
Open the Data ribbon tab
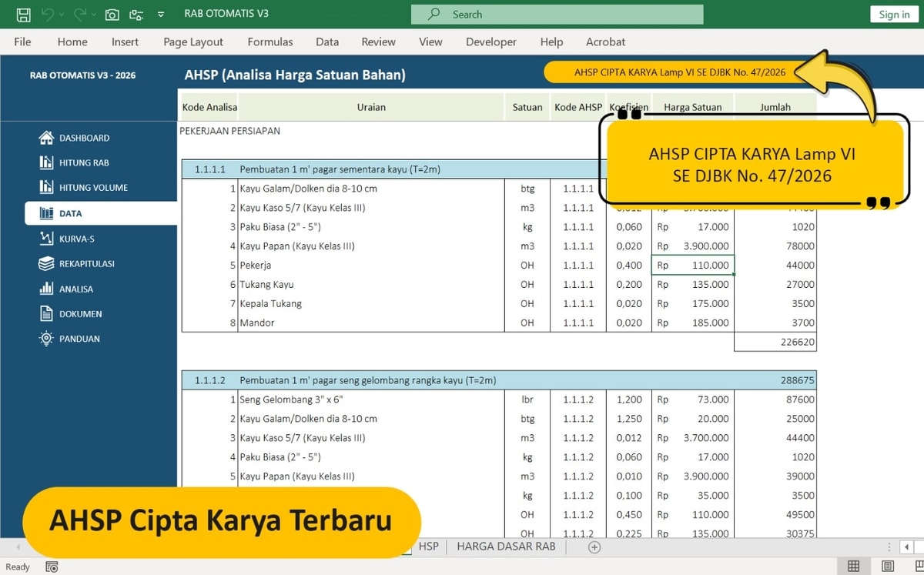pyautogui.click(x=327, y=42)
